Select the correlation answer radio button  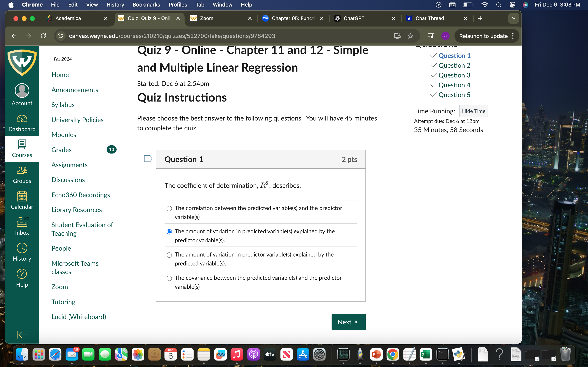coord(169,209)
